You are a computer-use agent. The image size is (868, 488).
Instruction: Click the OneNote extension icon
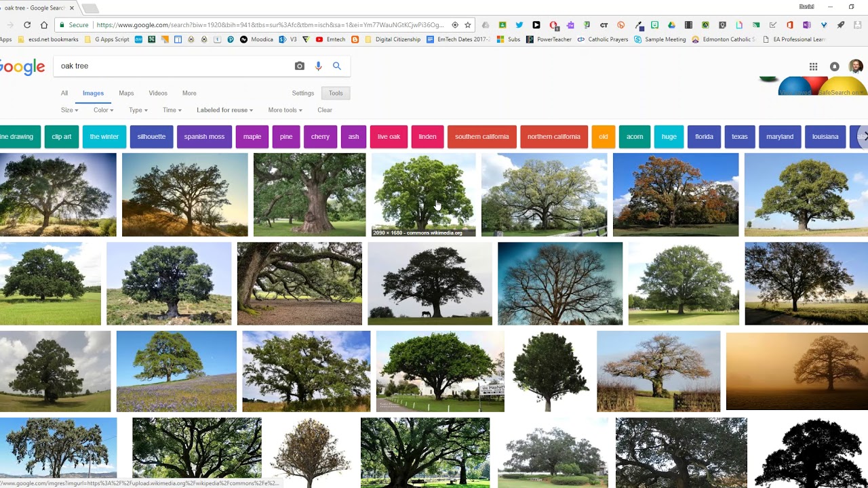(x=807, y=25)
